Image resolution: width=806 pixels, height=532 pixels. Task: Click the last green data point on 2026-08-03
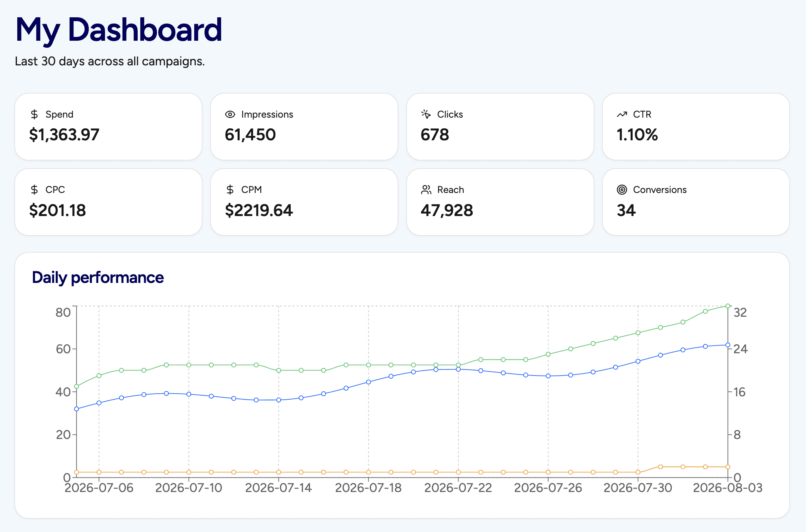coord(728,306)
